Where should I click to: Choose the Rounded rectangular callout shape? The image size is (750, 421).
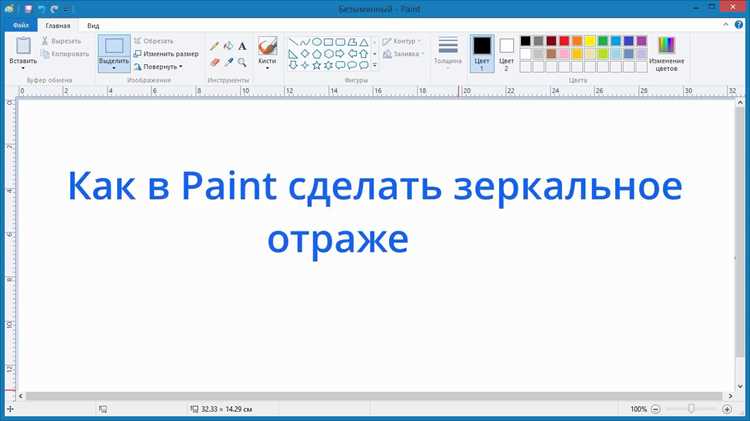coord(340,65)
